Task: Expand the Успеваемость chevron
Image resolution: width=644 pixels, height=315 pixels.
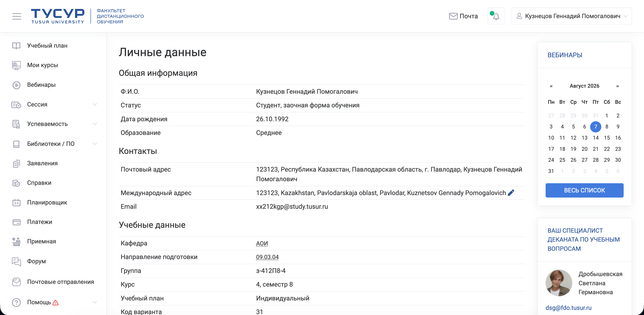Action: (x=95, y=124)
